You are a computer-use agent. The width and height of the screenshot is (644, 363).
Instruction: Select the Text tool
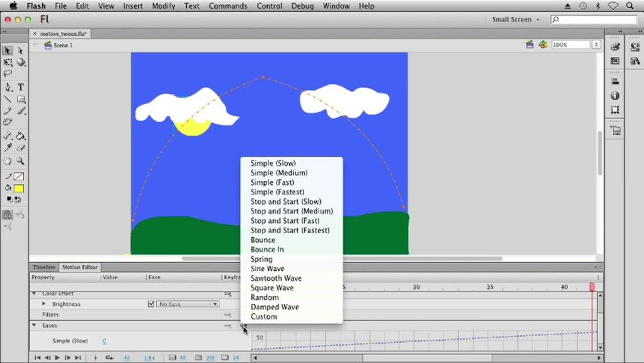tap(21, 87)
